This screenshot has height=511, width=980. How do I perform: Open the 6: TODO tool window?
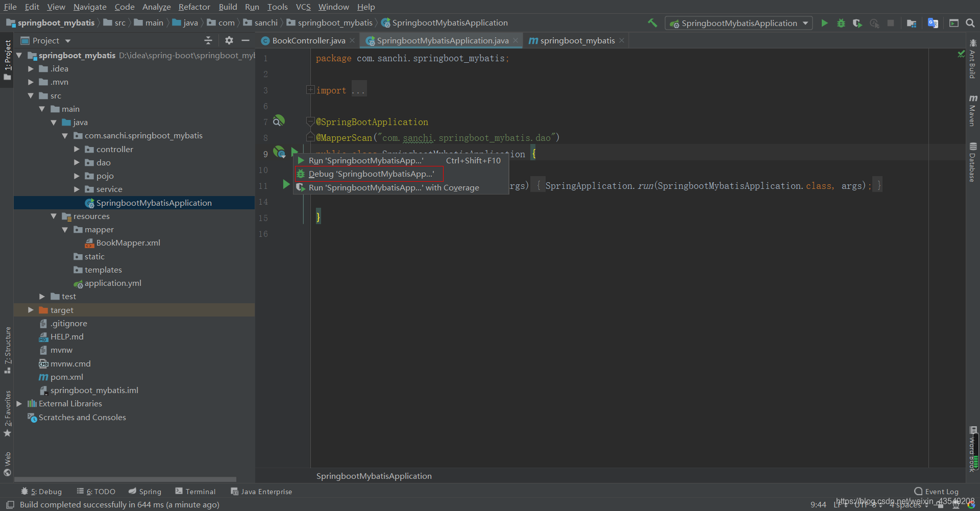coord(96,492)
